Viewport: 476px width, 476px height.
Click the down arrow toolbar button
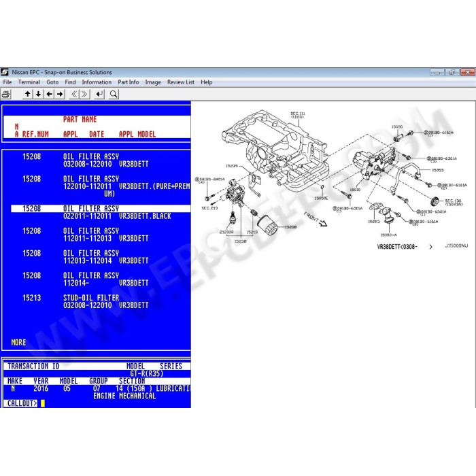[x=38, y=94]
